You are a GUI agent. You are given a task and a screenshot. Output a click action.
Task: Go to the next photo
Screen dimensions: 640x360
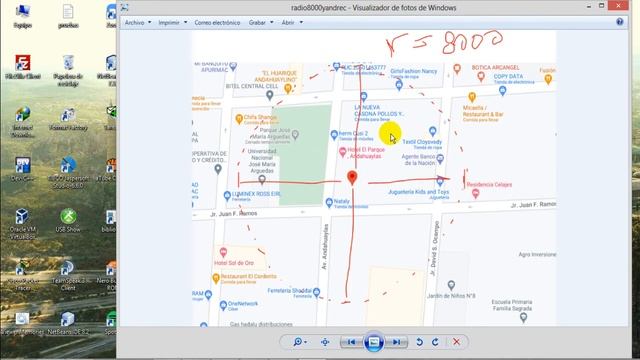(x=396, y=342)
